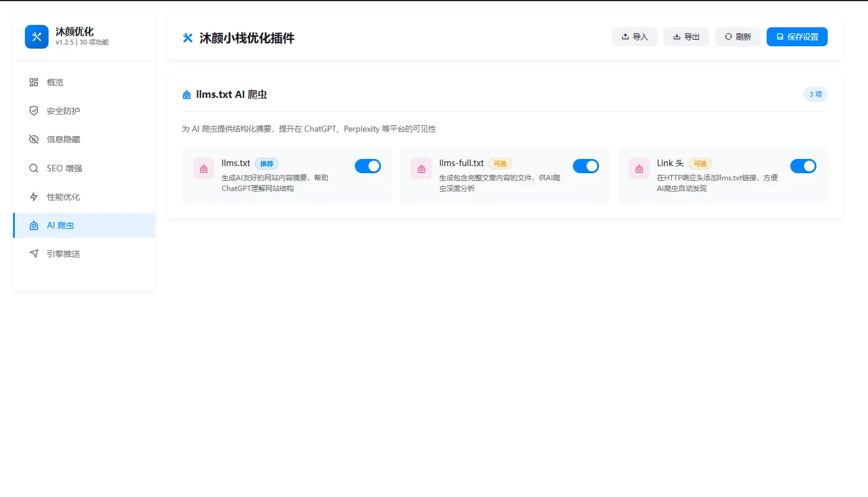Click the 安全防护 shield icon
Viewport: 868px width, 497px height.
tap(34, 111)
